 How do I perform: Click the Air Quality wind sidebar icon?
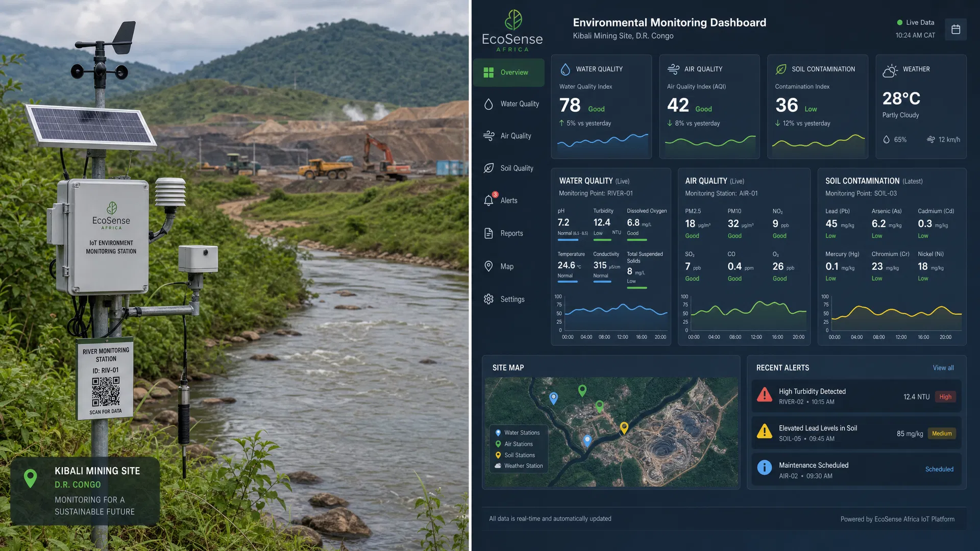[x=488, y=136]
